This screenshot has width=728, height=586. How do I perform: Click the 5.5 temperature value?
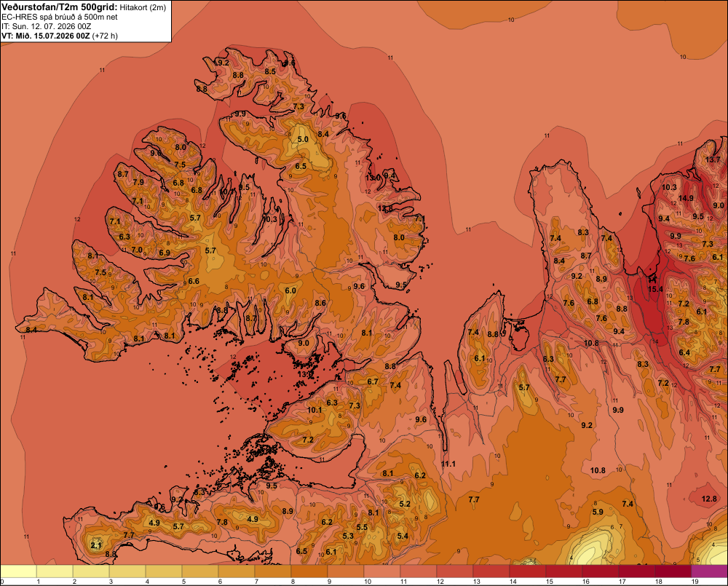coord(362,526)
